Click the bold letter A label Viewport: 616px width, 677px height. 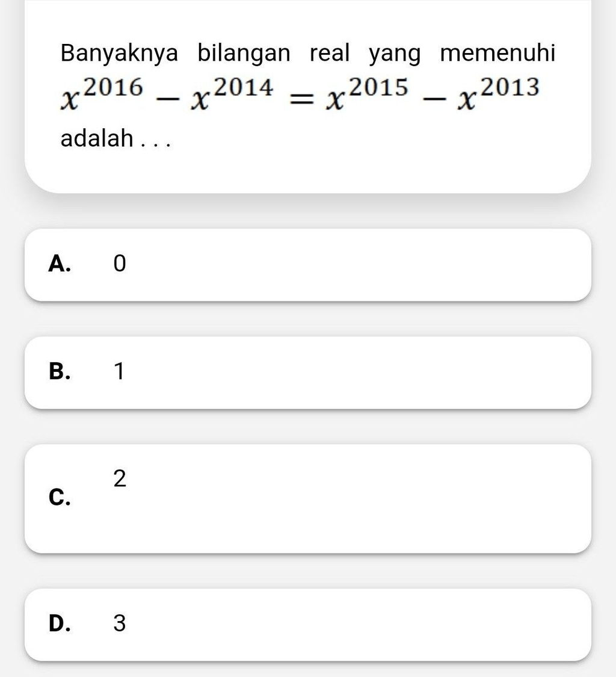[x=60, y=264]
